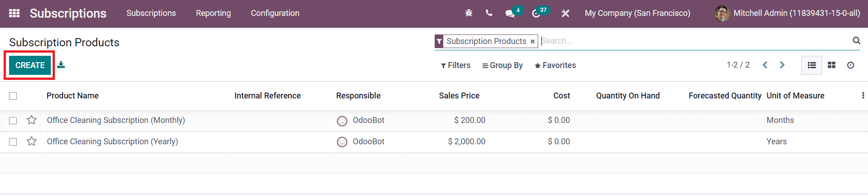Go to previous page arrow

(765, 65)
